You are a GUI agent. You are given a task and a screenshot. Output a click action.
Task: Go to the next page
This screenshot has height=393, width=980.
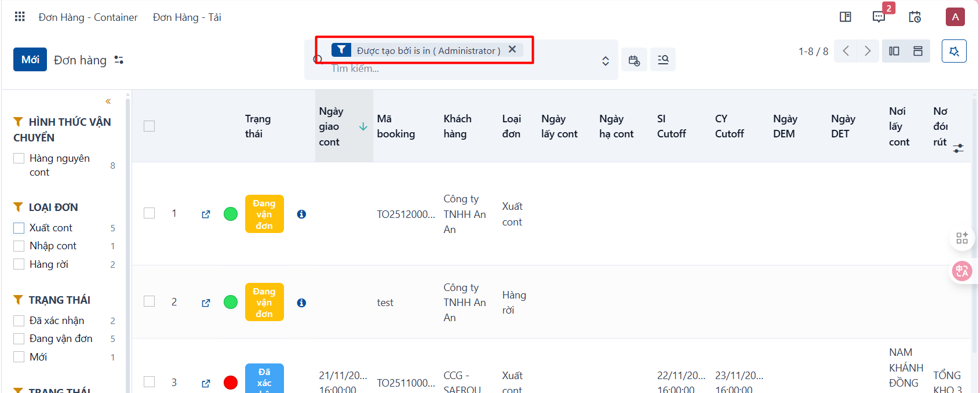click(x=868, y=51)
